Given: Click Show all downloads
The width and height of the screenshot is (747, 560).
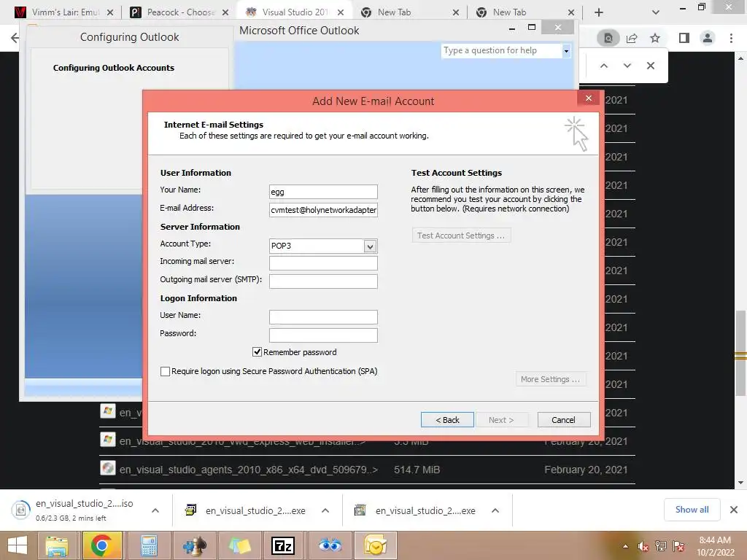Looking at the screenshot, I should [692, 510].
